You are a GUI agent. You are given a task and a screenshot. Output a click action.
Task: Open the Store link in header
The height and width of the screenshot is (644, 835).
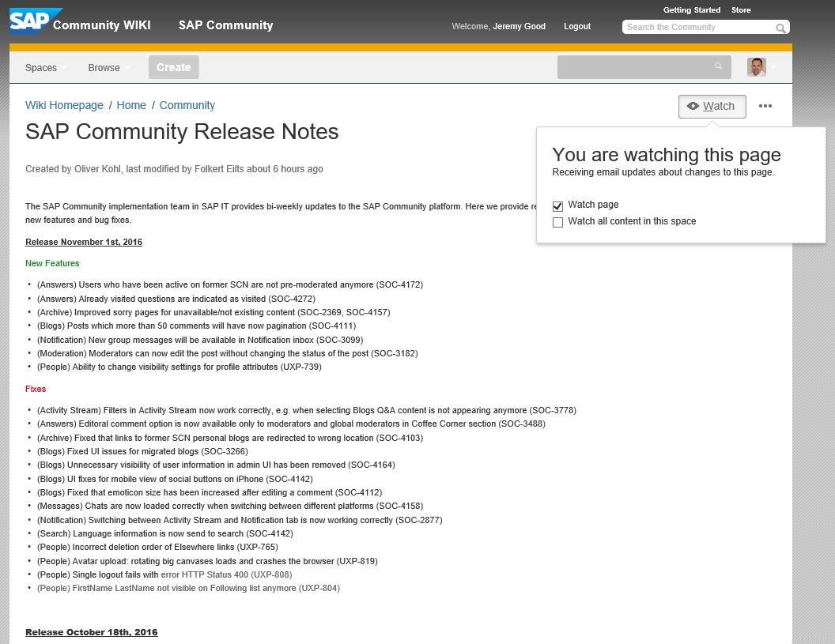tap(741, 10)
